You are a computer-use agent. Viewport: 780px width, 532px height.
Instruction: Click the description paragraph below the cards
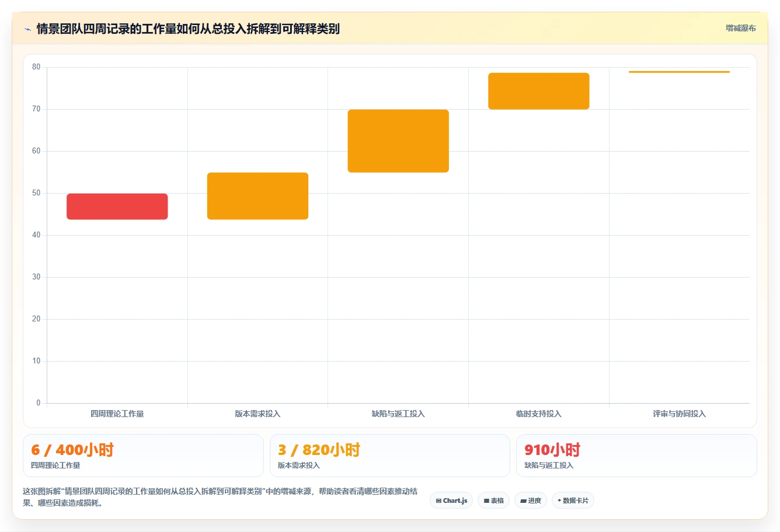(220, 497)
